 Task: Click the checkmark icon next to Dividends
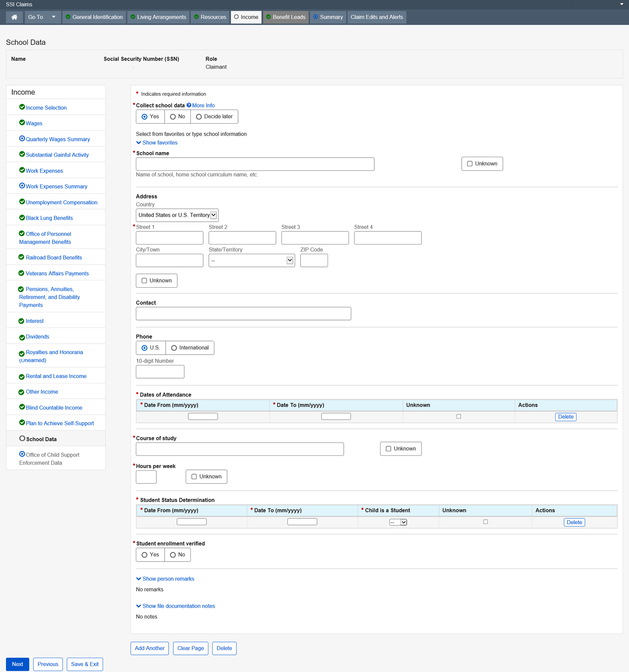22,337
